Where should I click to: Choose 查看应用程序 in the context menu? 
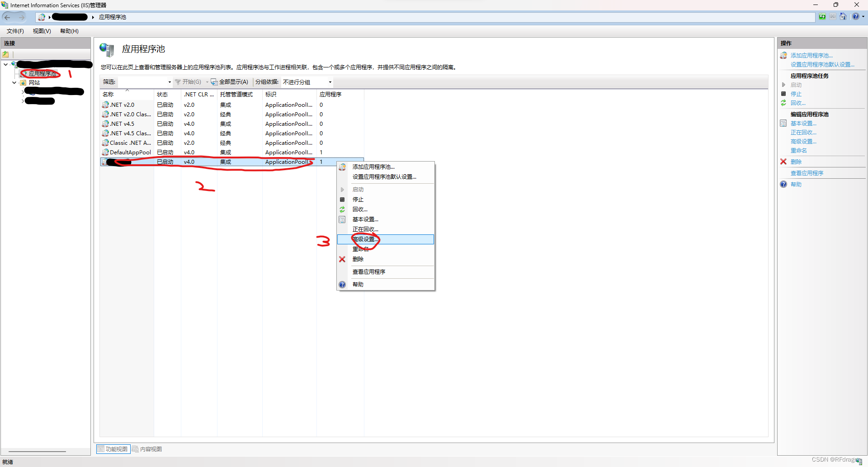click(x=386, y=272)
